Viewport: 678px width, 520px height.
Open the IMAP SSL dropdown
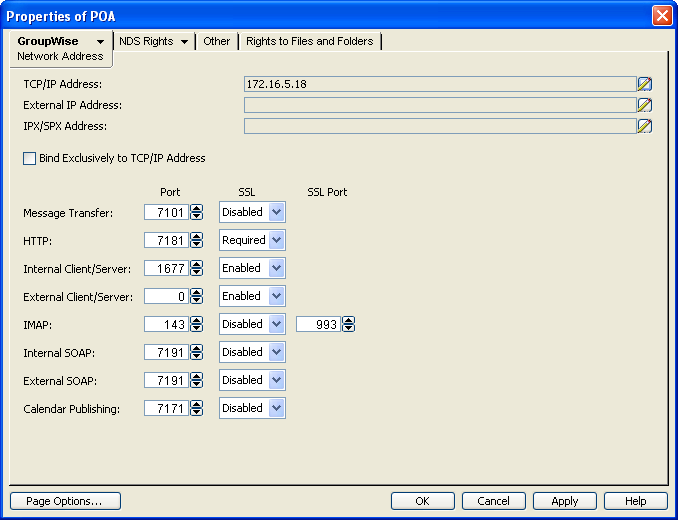click(276, 324)
